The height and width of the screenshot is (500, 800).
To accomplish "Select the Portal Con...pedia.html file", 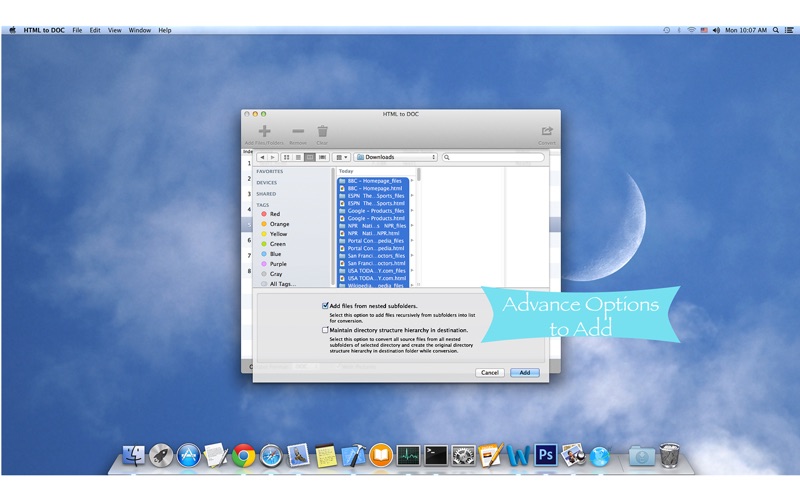I will coord(373,248).
